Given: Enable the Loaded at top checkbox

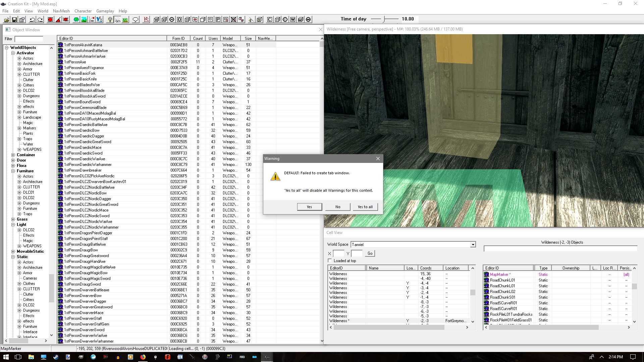Looking at the screenshot, I should tap(330, 261).
